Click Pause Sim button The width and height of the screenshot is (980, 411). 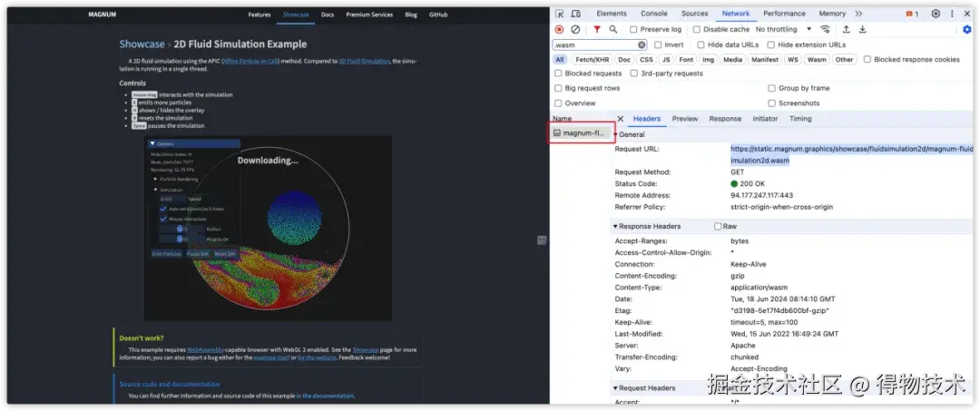click(x=198, y=254)
